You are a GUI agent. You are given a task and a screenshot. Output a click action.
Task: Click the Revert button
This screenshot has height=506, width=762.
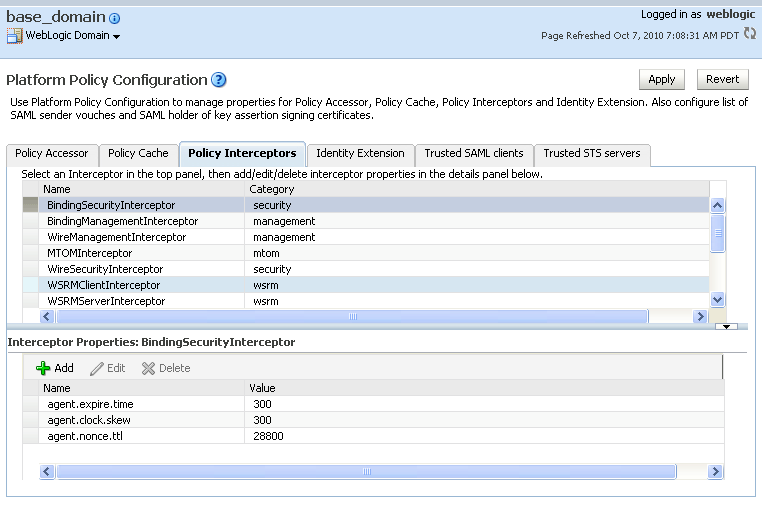click(x=722, y=79)
